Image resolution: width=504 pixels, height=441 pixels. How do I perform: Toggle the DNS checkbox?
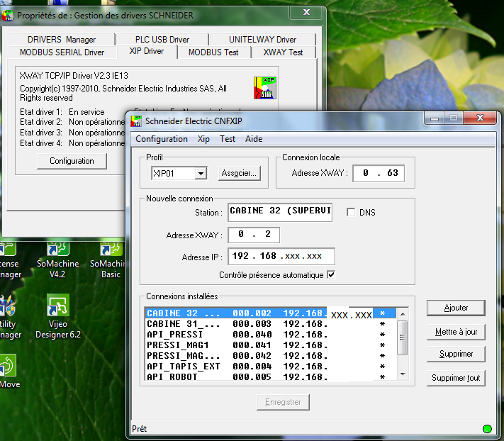351,212
